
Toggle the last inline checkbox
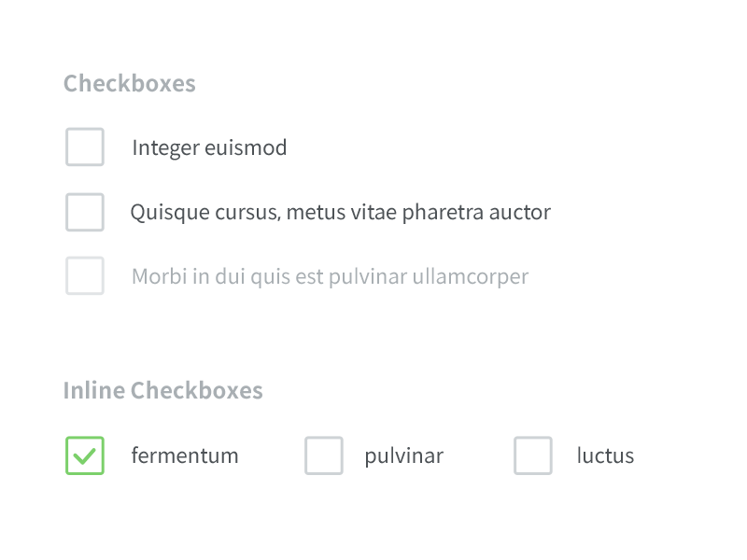532,455
